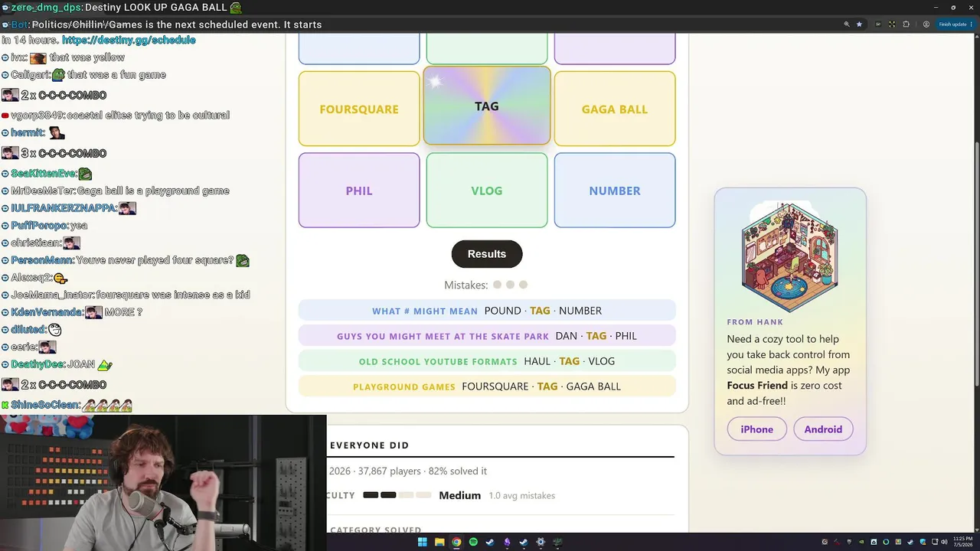
Task: Open the Chrome profile avatar icon
Action: pos(926,24)
